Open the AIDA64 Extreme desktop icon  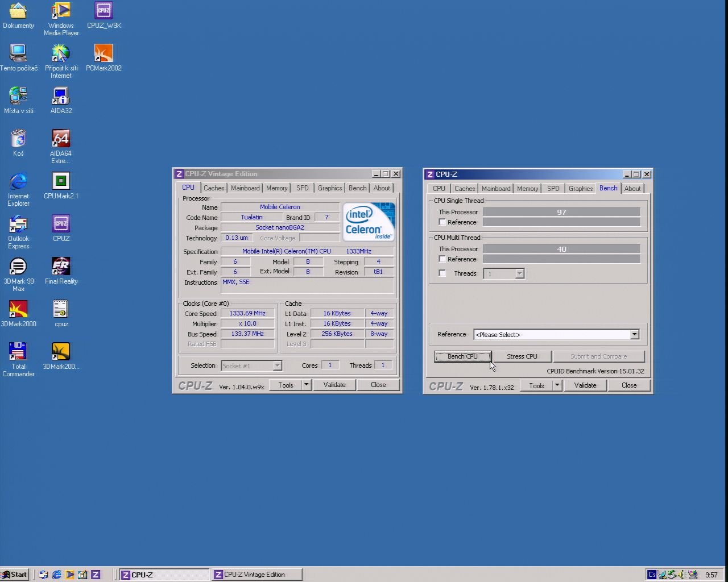(x=61, y=139)
